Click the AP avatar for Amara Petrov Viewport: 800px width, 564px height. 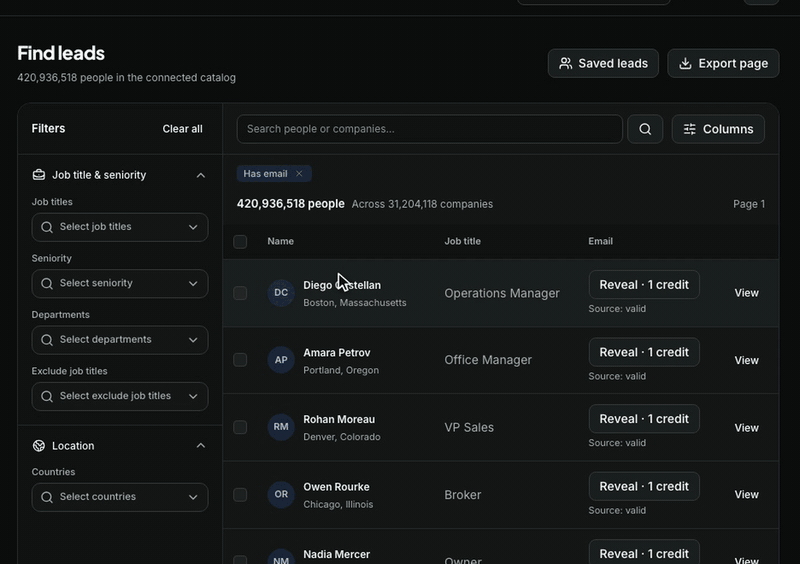(281, 360)
